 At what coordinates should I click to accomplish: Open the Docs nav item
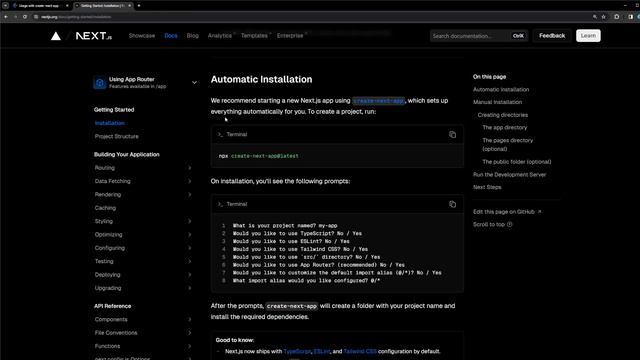(x=171, y=36)
